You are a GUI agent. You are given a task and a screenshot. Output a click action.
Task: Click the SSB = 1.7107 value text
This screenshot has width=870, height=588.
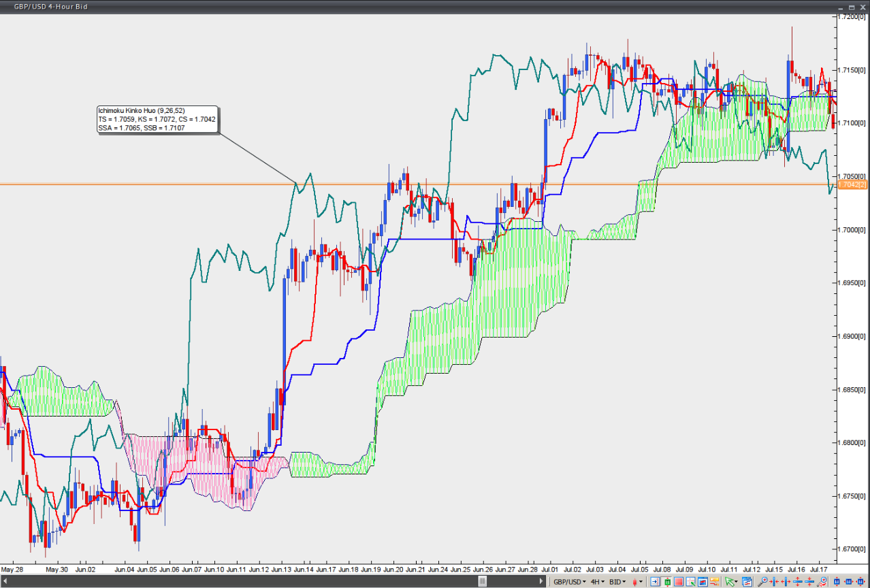point(165,127)
